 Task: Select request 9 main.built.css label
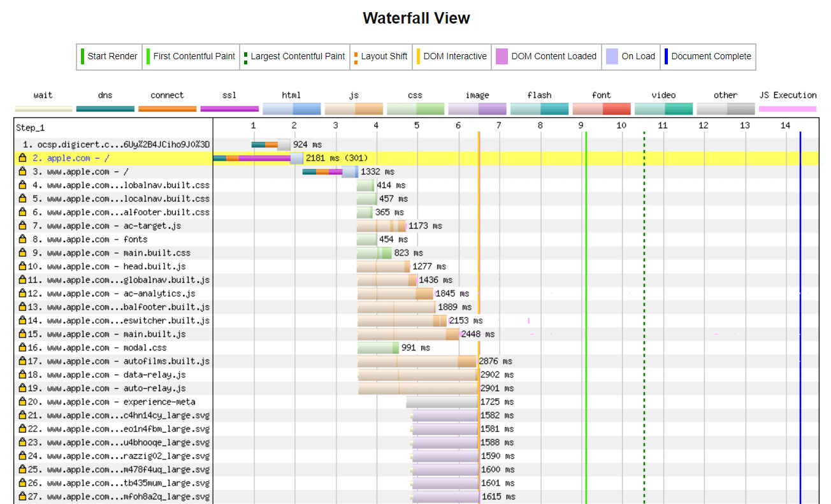[x=112, y=253]
